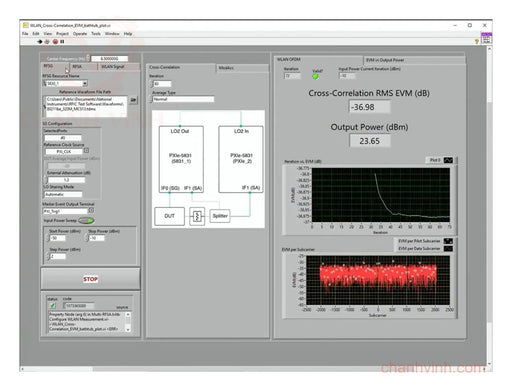
Task: Click the Run arrow in the toolbar
Action: 39,42
